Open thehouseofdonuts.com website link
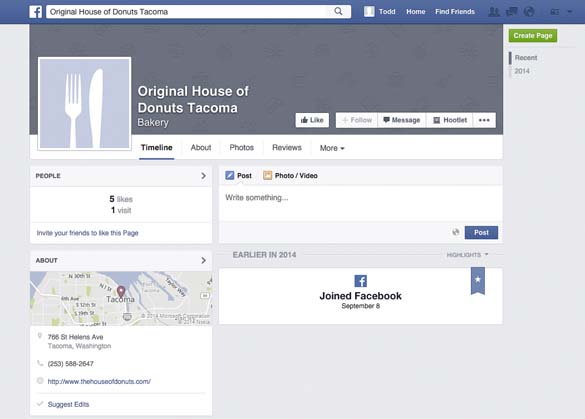The height and width of the screenshot is (419, 585). (x=99, y=381)
